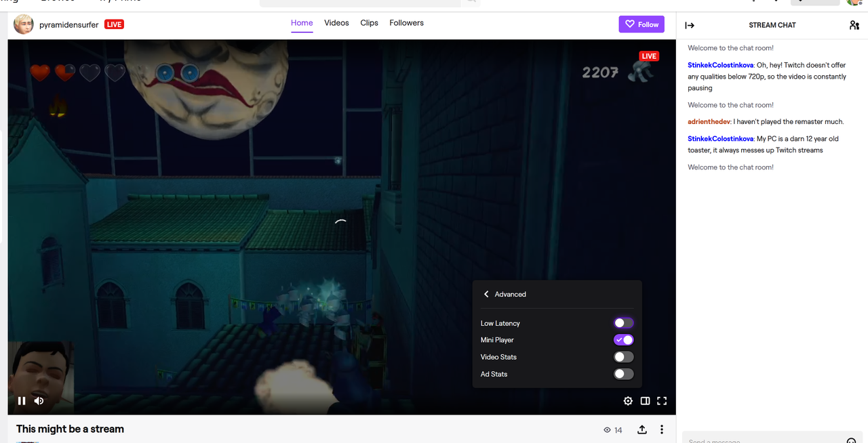
Task: Click the first StinkekColostinkova username in chat
Action: pyautogui.click(x=721, y=65)
